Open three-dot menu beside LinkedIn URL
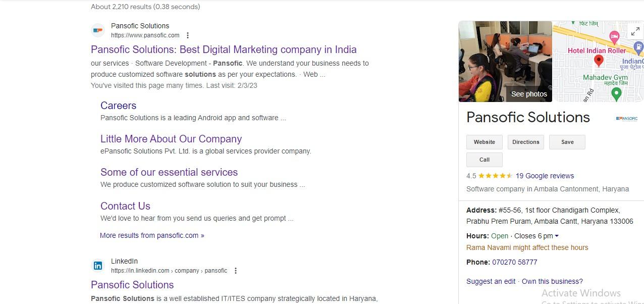644x304 pixels. 235,271
